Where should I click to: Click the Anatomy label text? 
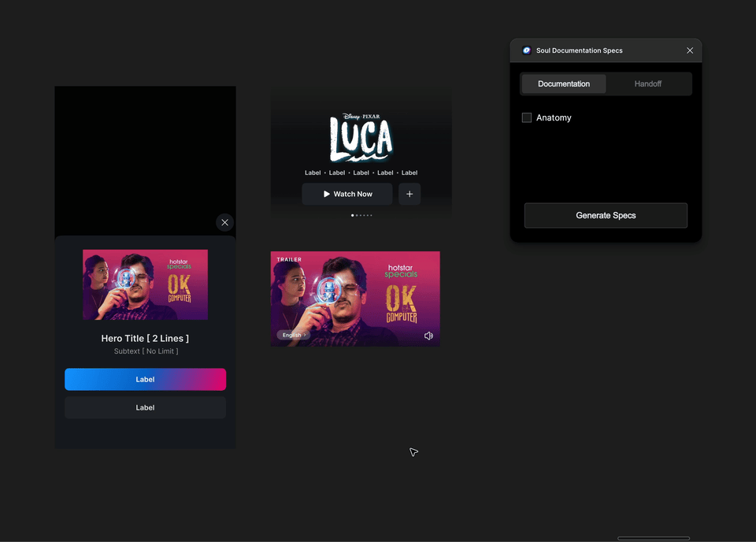[554, 117]
